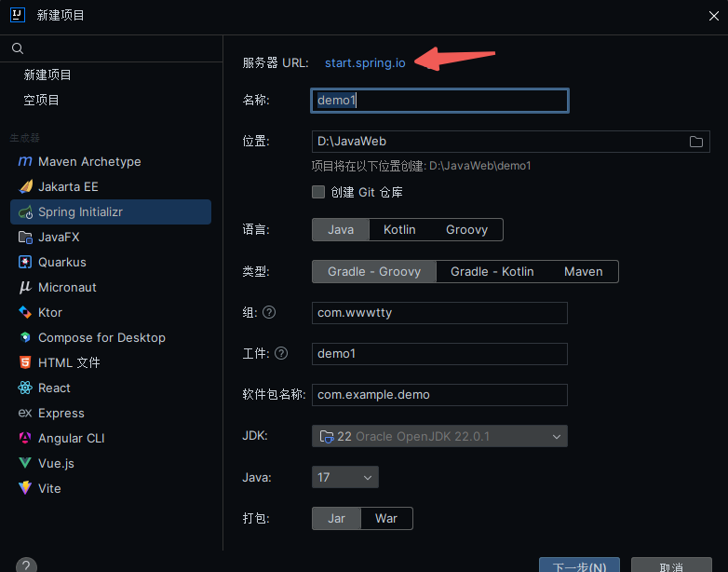Select Jar packaging
This screenshot has height=572, width=728.
(x=337, y=518)
